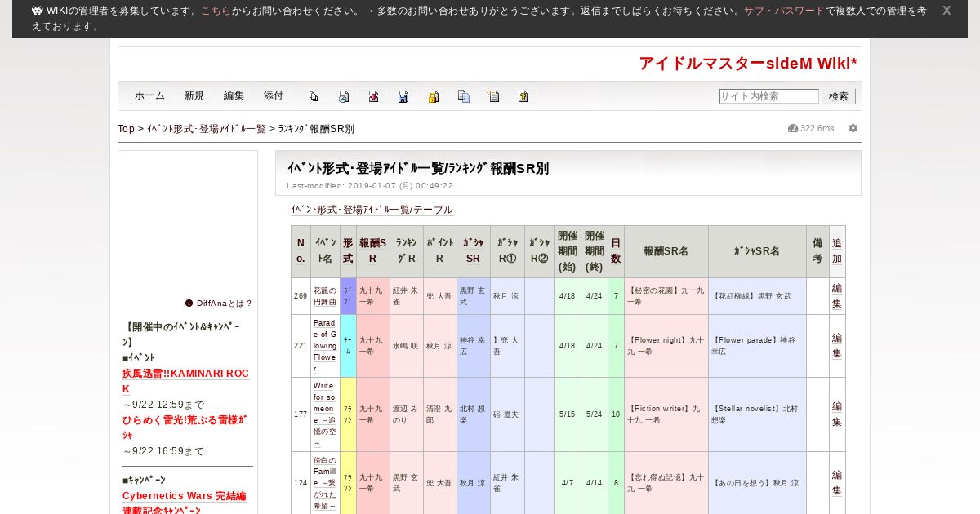The image size is (980, 514).
Task: Follow the ｲﾍﾞﾝﾄ形式･登場ｱｲﾄﾞﾙ一覧 breadcrumb link
Action: (207, 129)
